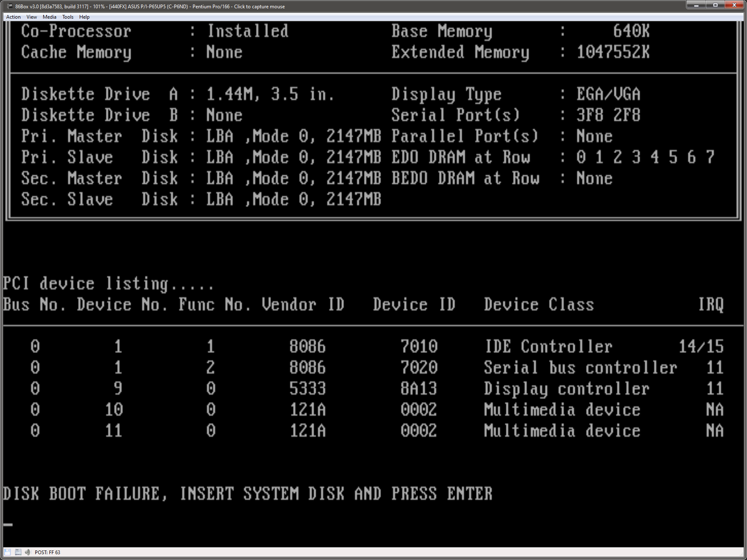The height and width of the screenshot is (560, 747).
Task: Click the floppy drive status icon
Action: pos(7,552)
